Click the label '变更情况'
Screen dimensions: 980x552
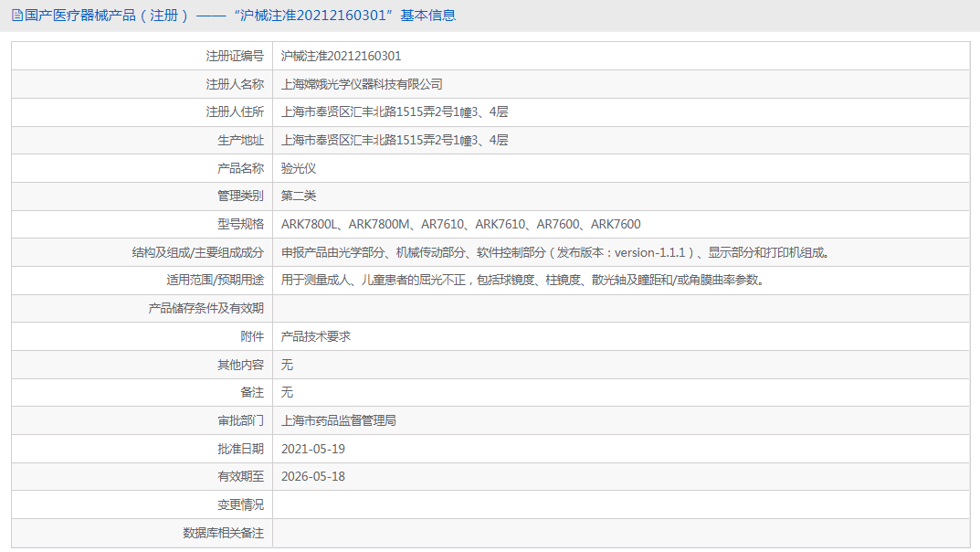click(240, 504)
